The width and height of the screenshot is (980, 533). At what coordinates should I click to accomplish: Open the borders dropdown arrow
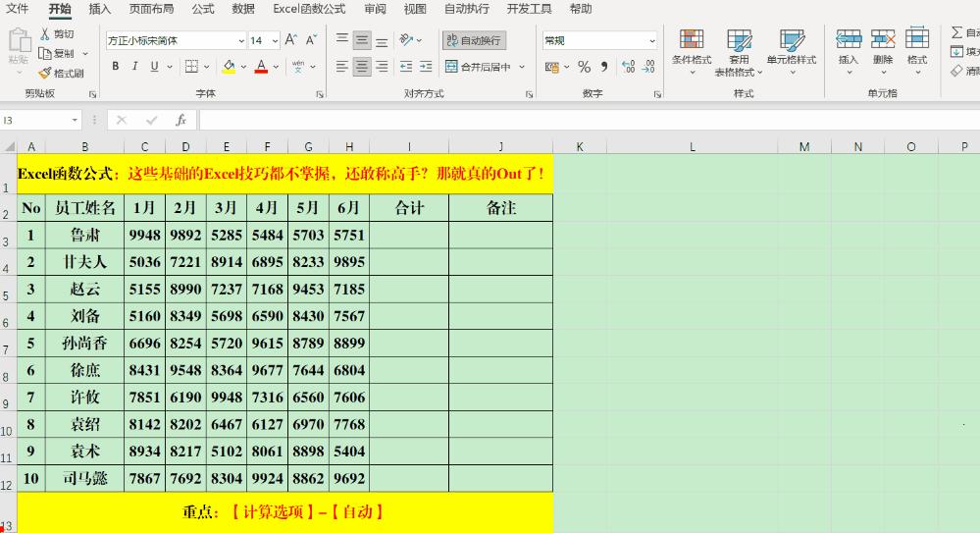click(x=207, y=67)
